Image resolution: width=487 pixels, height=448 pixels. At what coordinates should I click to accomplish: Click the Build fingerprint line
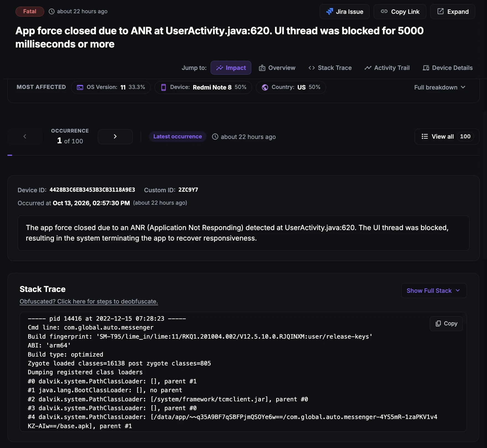[x=200, y=336]
